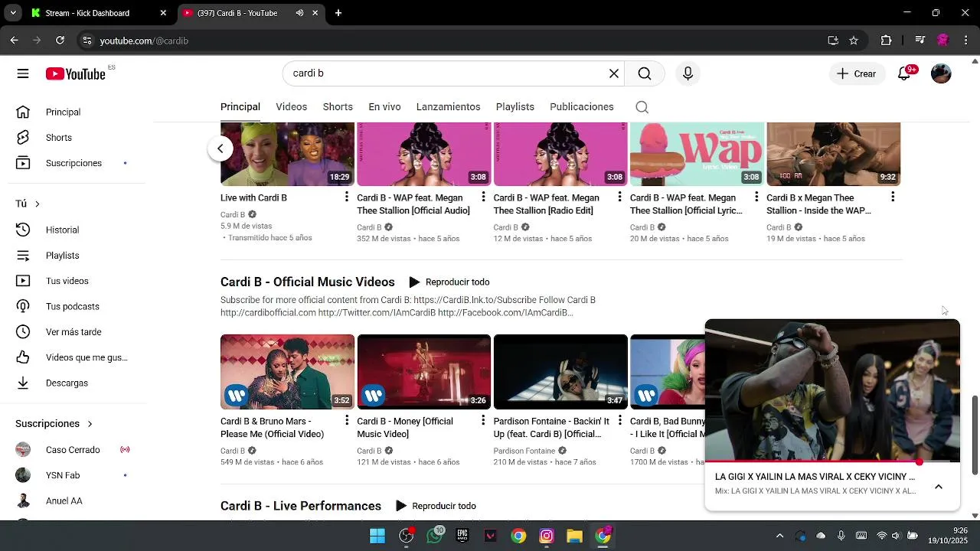The image size is (980, 551).
Task: Open options for WAP Official Audio video
Action: pos(483,197)
